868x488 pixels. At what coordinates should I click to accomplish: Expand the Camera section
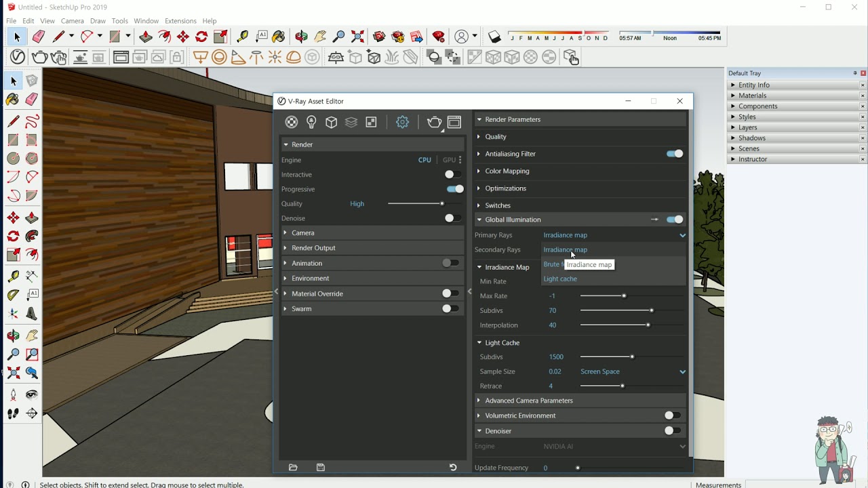372,232
